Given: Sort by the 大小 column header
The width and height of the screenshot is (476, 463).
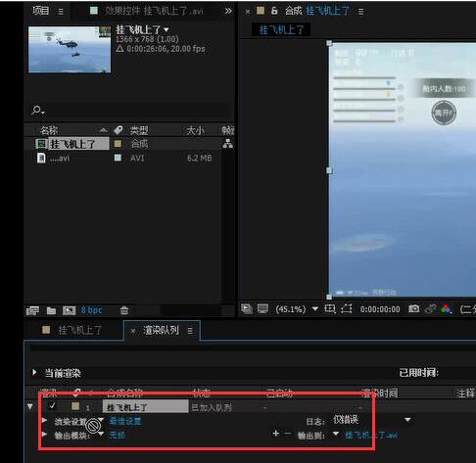Looking at the screenshot, I should (195, 130).
